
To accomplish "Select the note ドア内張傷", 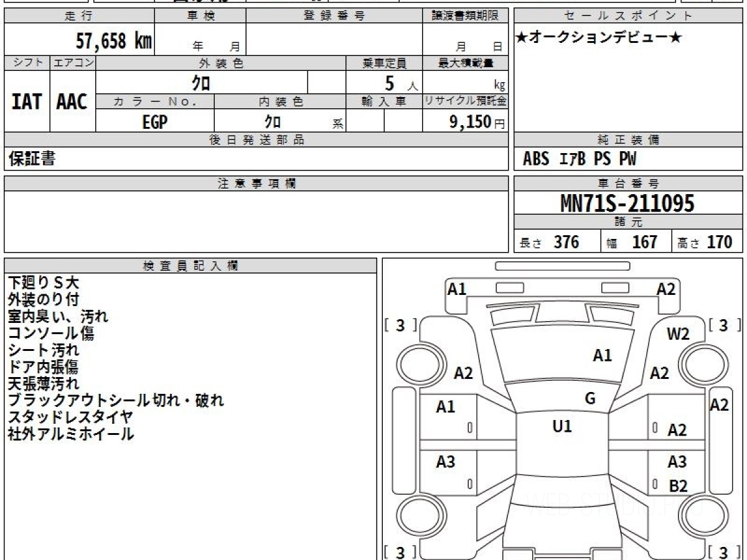I will (44, 367).
